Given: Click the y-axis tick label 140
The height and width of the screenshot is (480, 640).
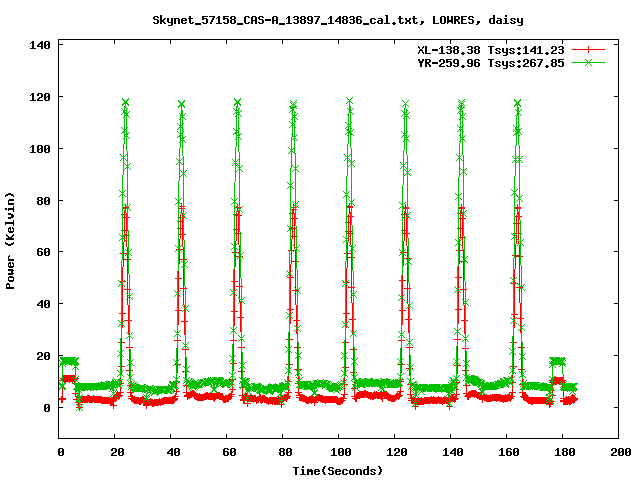Looking at the screenshot, I should click(40, 45).
